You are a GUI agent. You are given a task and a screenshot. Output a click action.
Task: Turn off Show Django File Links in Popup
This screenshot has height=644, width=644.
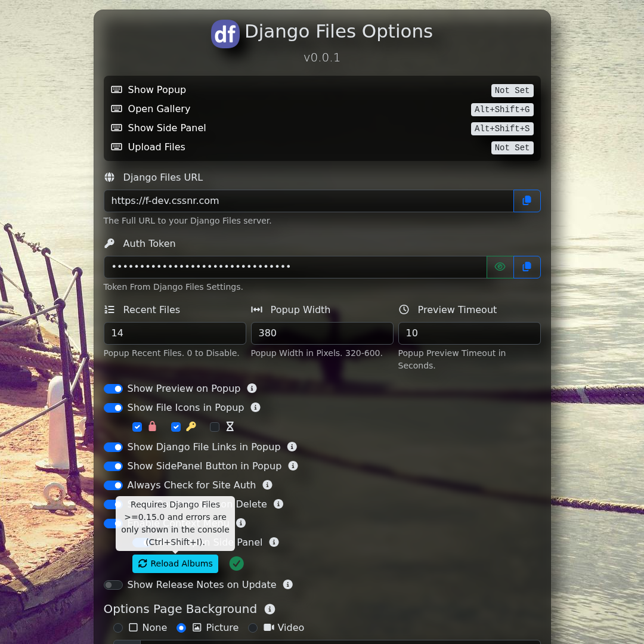(x=113, y=447)
